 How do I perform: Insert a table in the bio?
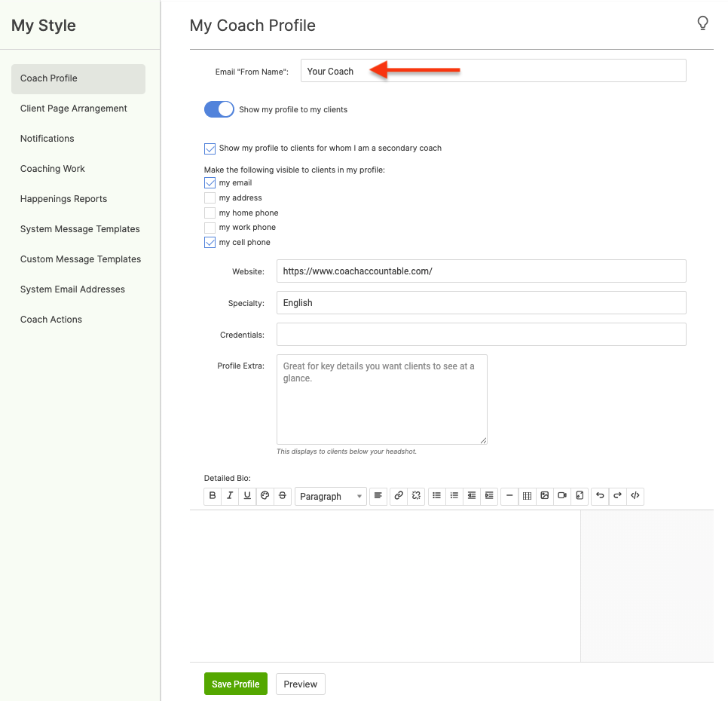pos(527,496)
